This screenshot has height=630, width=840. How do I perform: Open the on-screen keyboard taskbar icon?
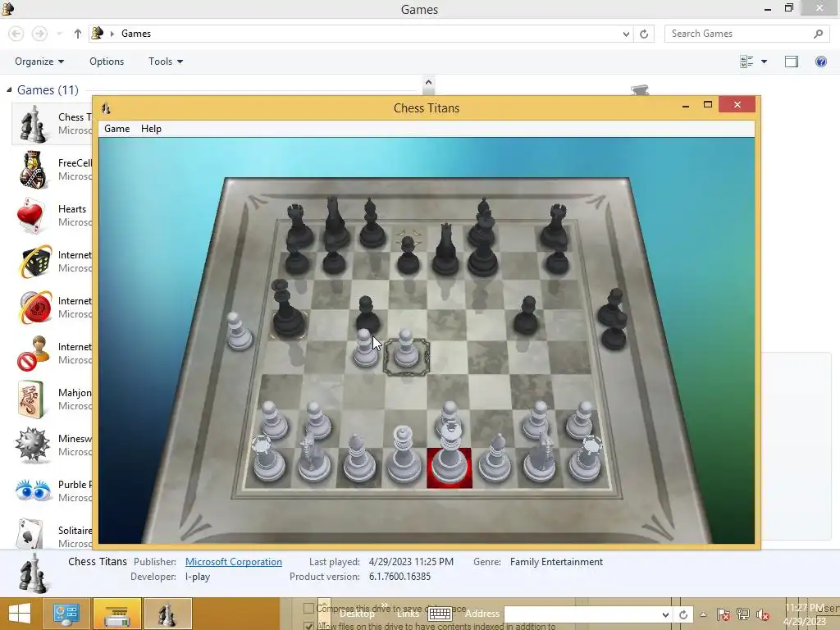(440, 614)
